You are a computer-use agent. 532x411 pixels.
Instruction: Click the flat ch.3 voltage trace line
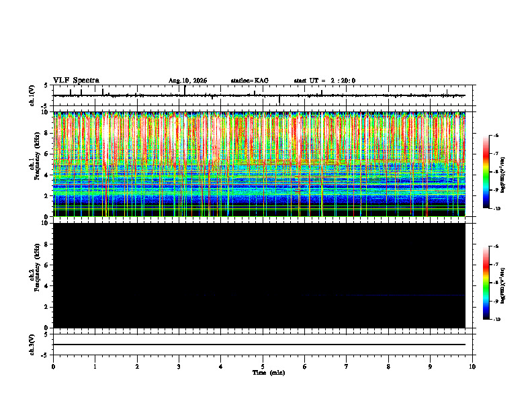pos(259,345)
